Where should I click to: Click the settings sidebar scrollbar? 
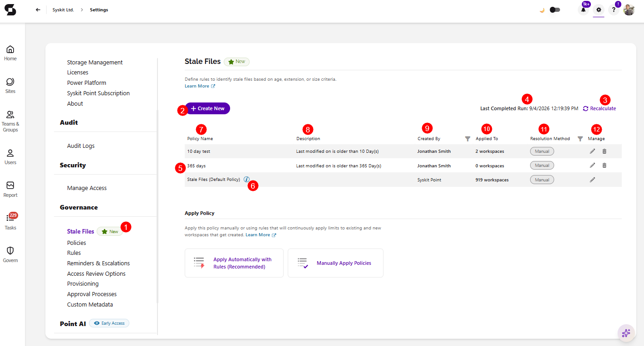(157, 206)
